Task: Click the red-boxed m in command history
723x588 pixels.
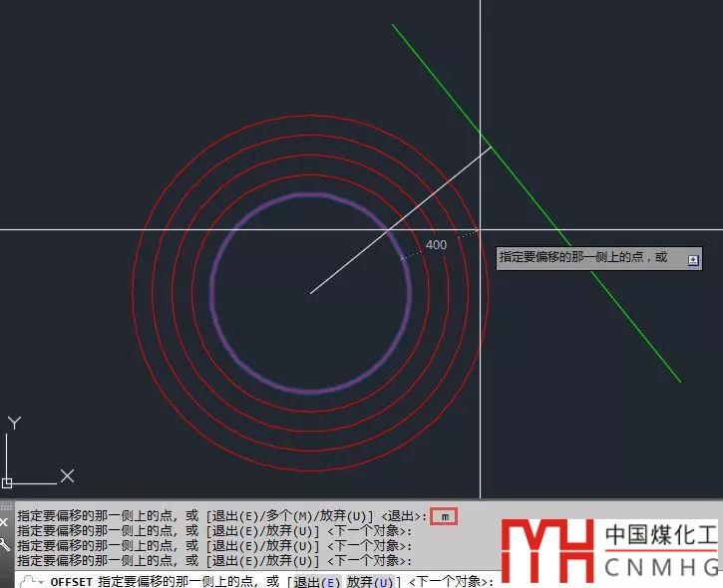Action: pos(445,516)
